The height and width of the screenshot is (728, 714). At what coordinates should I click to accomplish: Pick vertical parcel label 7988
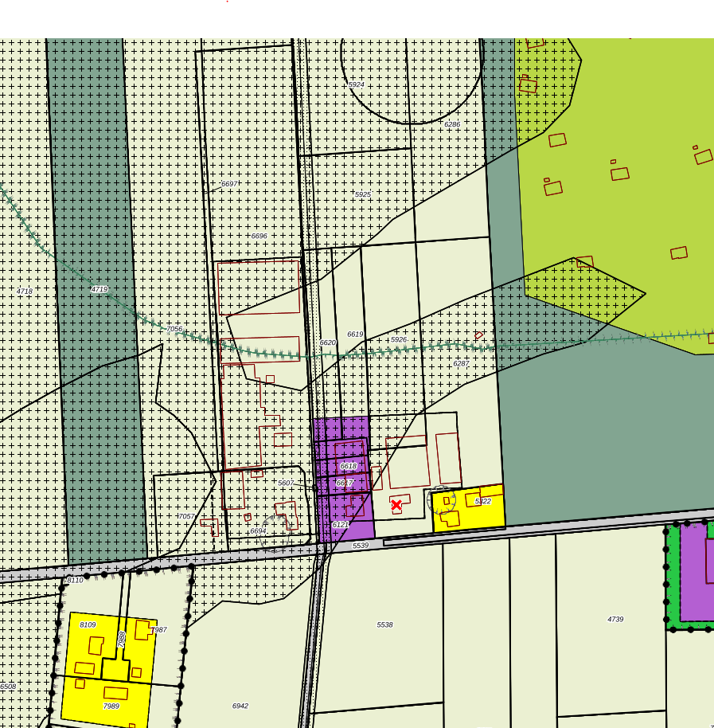click(x=122, y=640)
